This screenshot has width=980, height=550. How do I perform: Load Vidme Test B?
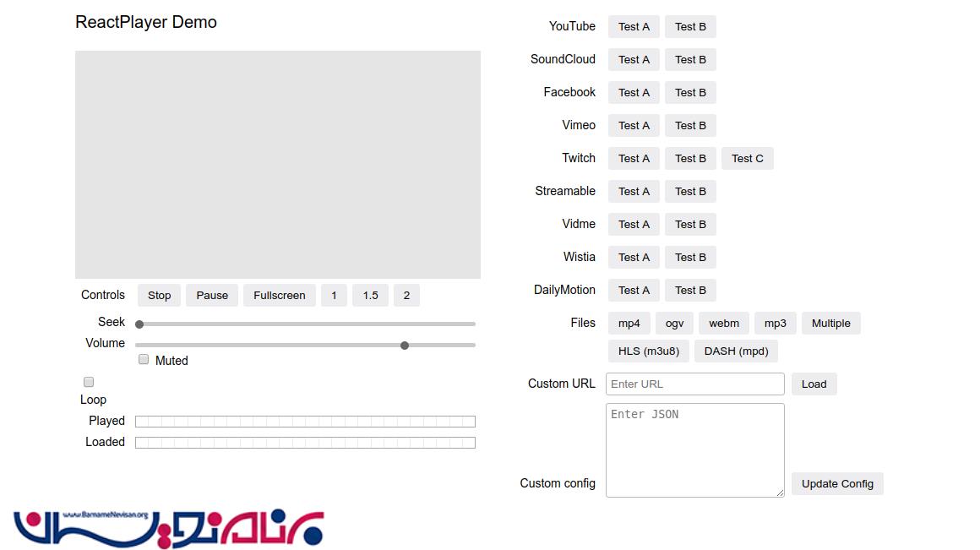point(690,225)
